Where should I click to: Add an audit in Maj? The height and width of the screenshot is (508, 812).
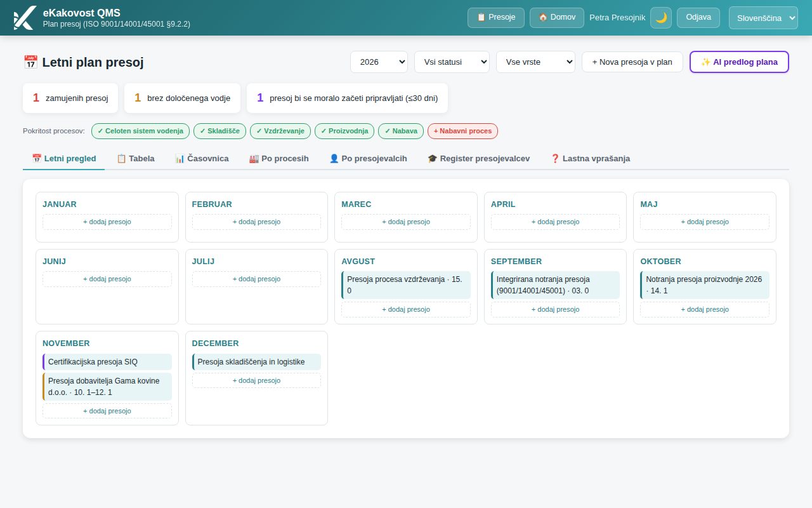point(705,222)
